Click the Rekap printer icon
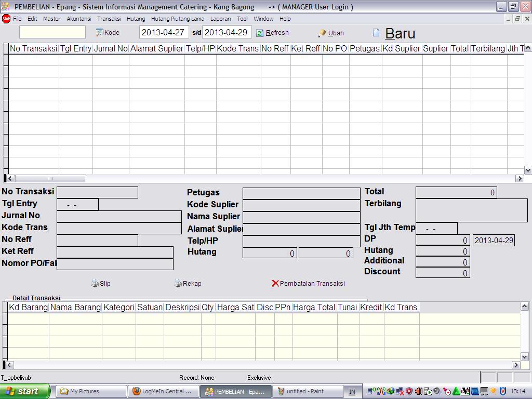This screenshot has height=399, width=532. [x=178, y=284]
